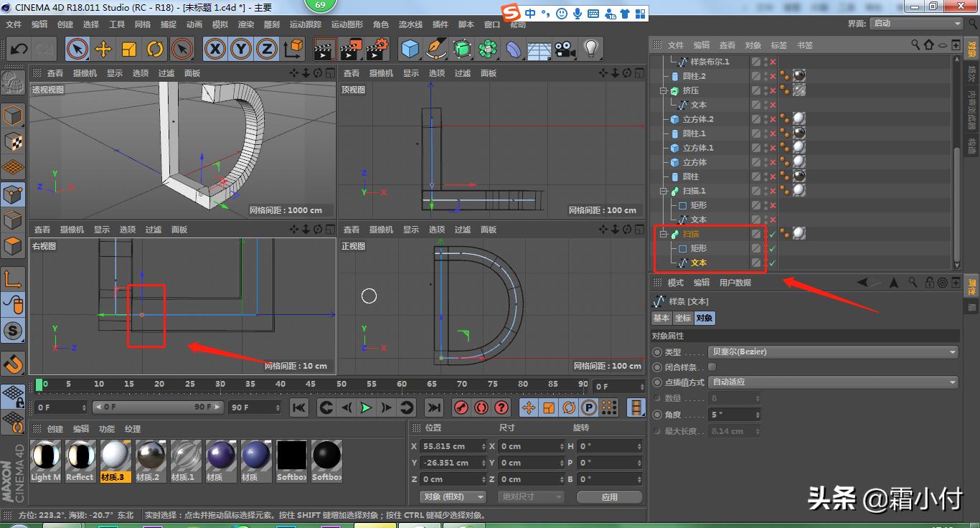Screen dimensions: 980x528
Task: Open the 点插值方式 dropdown
Action: (832, 382)
